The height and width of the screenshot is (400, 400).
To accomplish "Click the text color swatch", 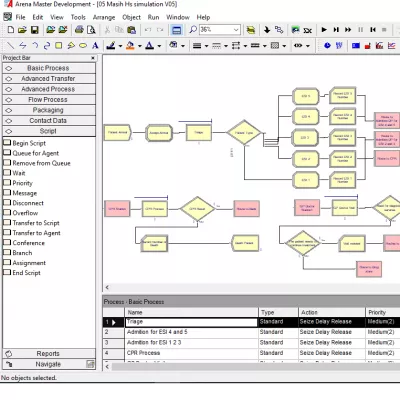I will pos(150,45).
